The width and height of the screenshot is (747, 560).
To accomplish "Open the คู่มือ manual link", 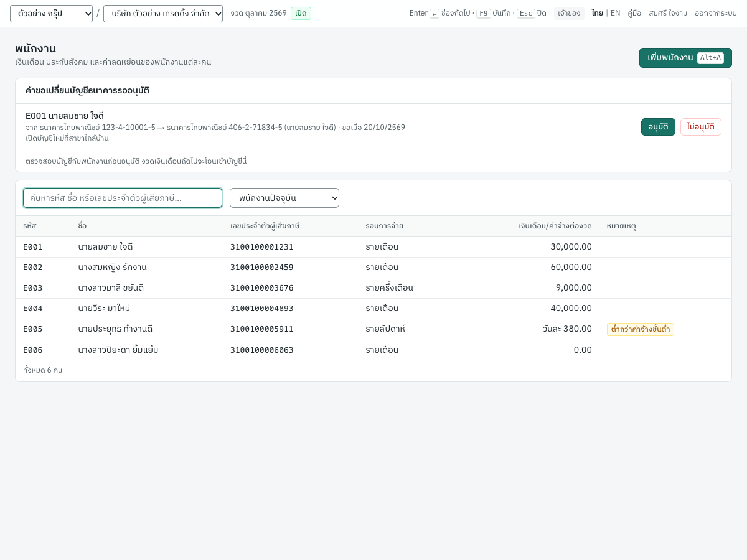I will point(634,13).
